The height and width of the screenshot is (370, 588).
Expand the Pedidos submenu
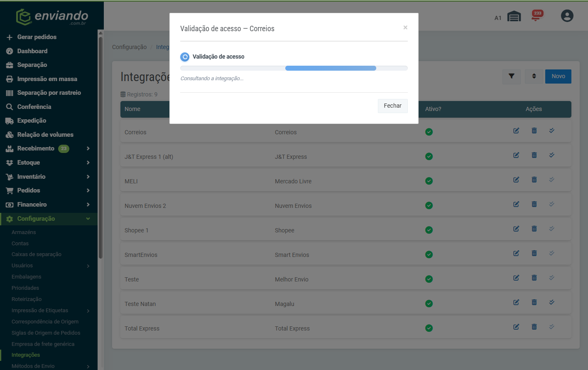click(x=49, y=190)
